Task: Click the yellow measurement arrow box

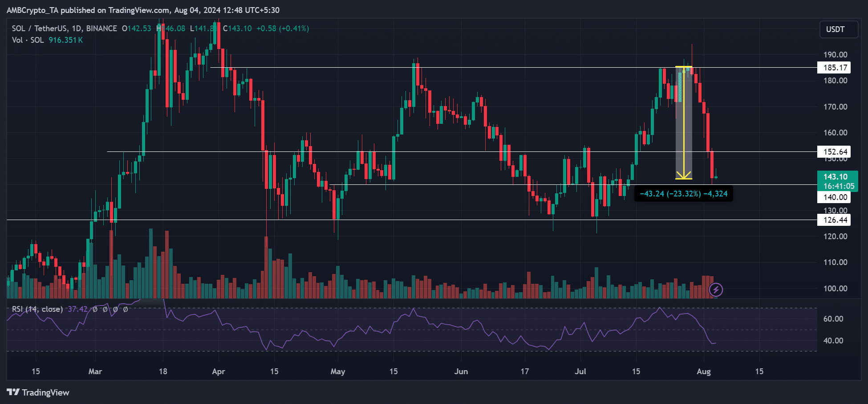Action: [684, 123]
